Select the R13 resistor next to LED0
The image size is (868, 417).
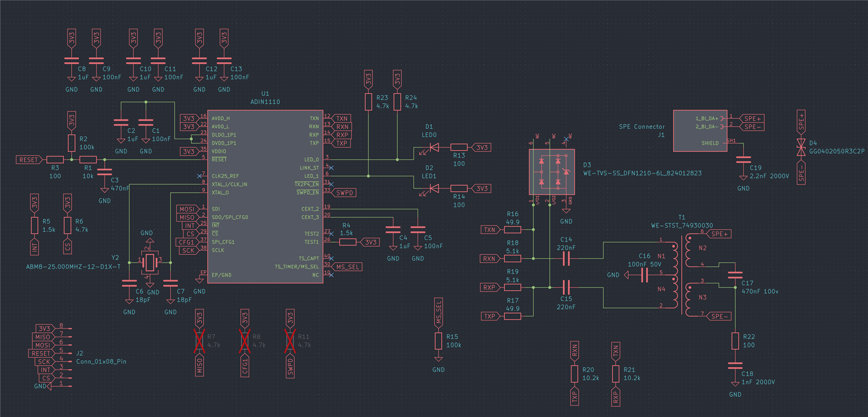(x=459, y=148)
